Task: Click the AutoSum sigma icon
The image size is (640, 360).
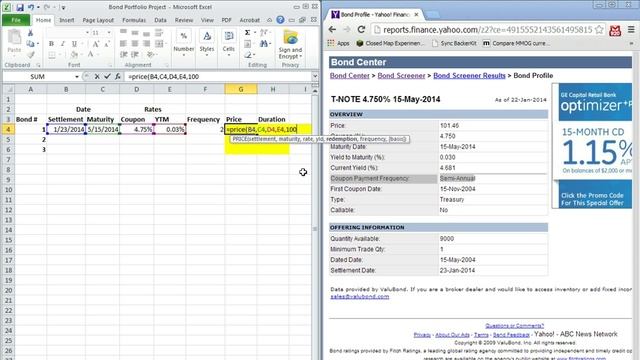Action: pos(247,33)
